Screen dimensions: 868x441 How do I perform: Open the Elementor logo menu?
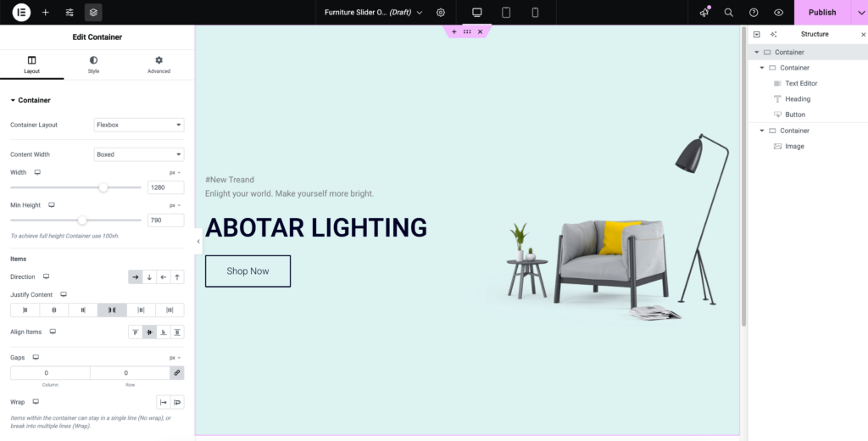pyautogui.click(x=21, y=12)
